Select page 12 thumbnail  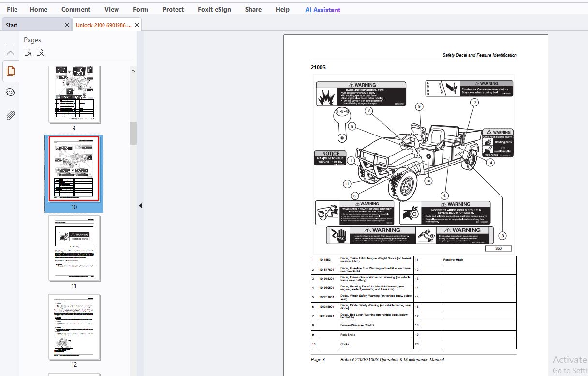[74, 327]
